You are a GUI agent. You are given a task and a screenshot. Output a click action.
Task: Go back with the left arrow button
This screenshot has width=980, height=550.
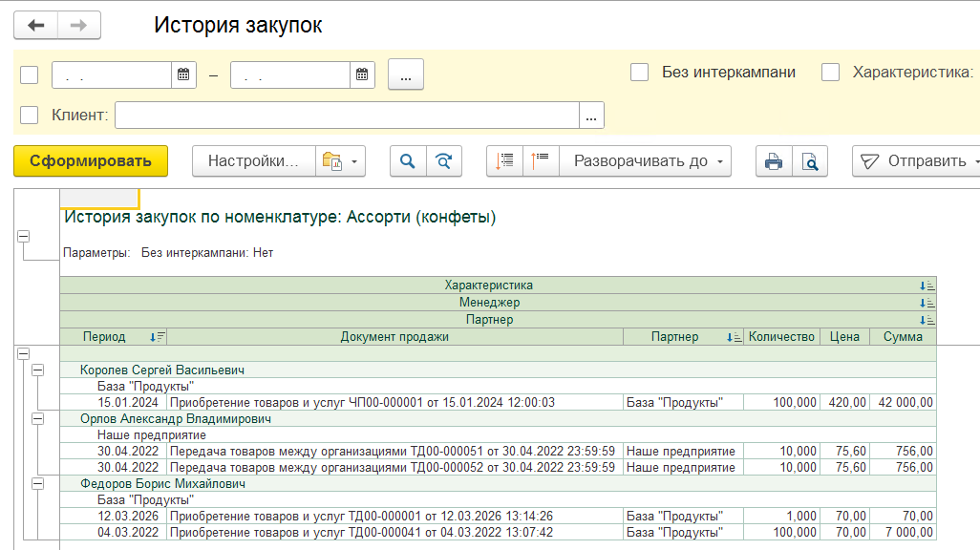(36, 26)
